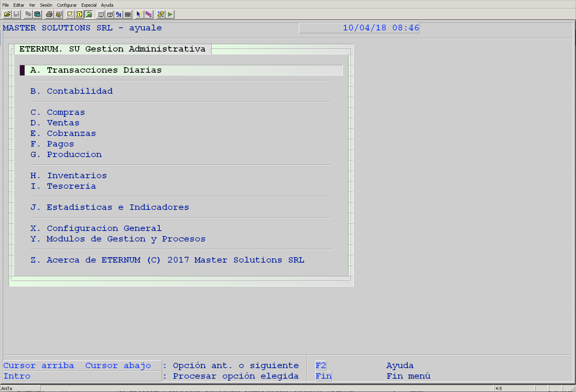
Task: Open the Ayuda menu
Action: (x=107, y=5)
